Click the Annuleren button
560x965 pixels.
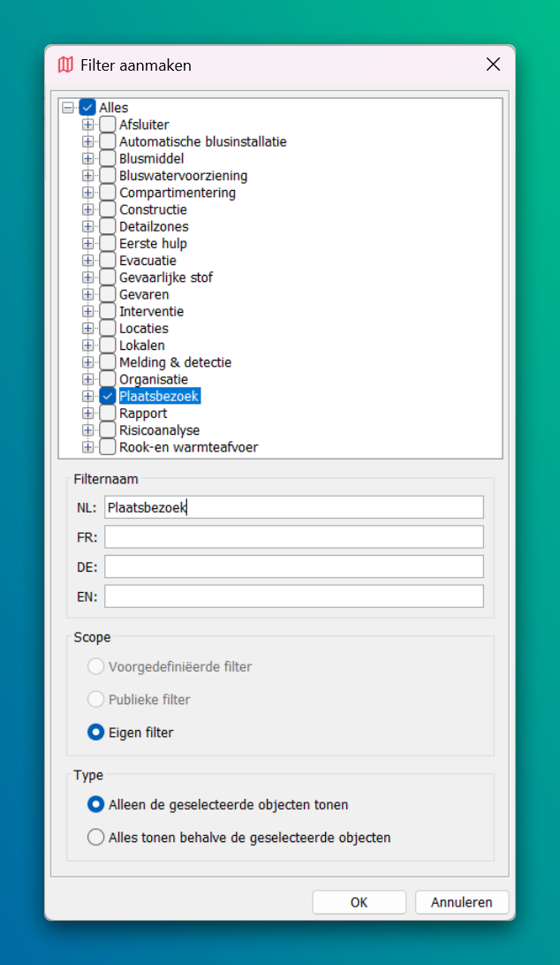pos(461,902)
